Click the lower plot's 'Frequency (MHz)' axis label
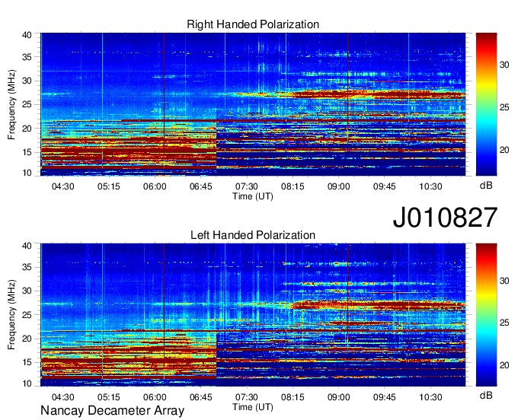Viewport: 518px width, 420px height. coord(11,315)
